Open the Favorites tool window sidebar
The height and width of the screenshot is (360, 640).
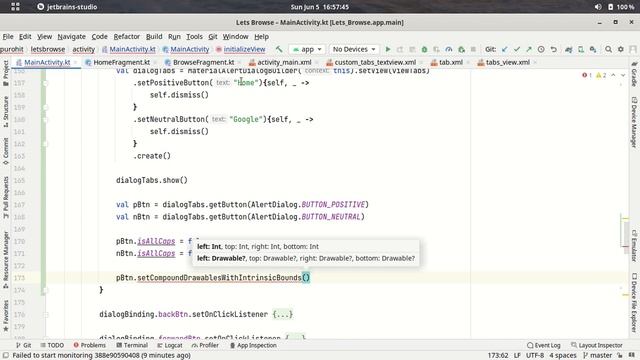coord(6,316)
